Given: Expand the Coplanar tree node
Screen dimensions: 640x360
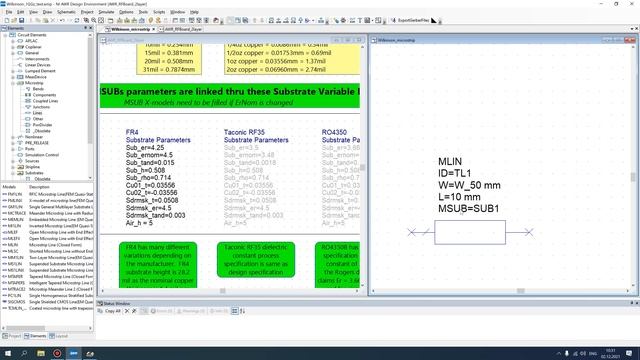Looking at the screenshot, I should coord(13,47).
